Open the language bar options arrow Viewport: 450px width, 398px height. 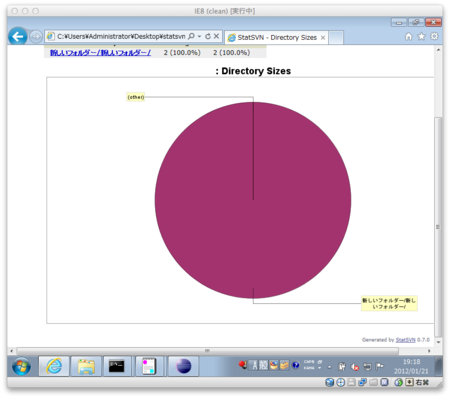(x=319, y=368)
